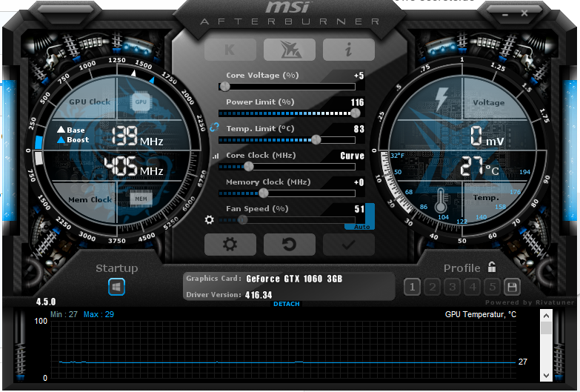580x392 pixels.
Task: Click the 27 °C temperature readout
Action: (x=479, y=166)
